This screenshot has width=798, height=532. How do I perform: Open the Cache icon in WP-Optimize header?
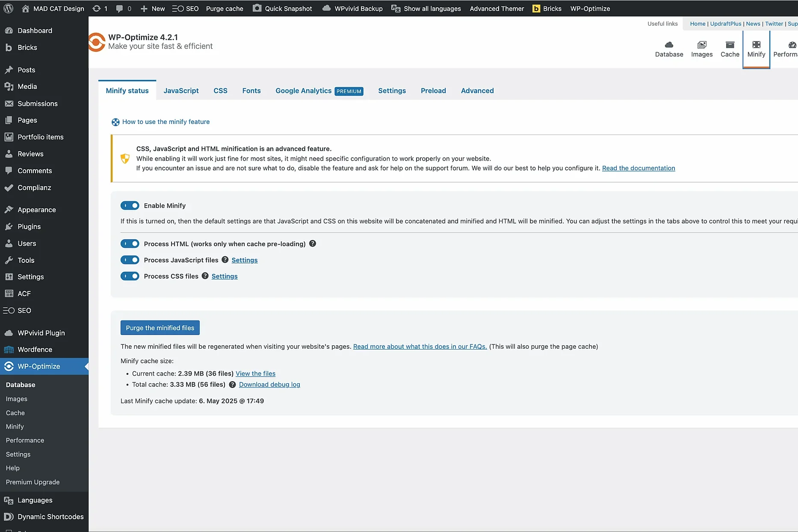[x=730, y=44]
